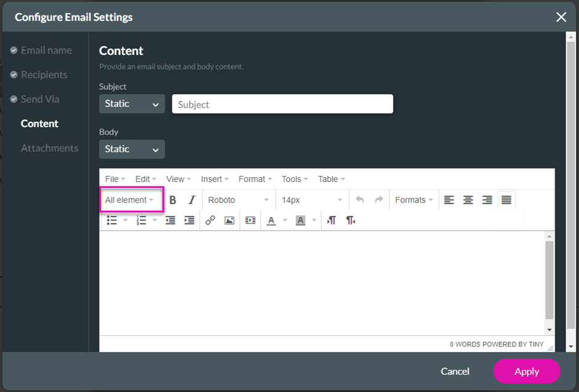Open the Roboto font family dropdown
The image size is (579, 392).
pos(238,199)
